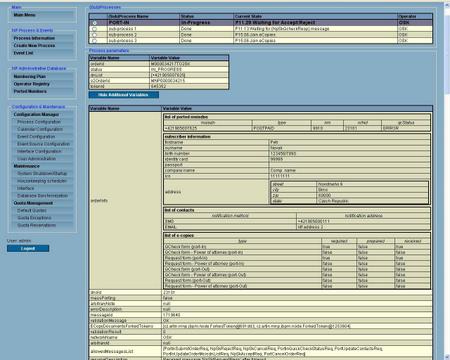Select the sub-process 3 radio button

click(x=95, y=41)
